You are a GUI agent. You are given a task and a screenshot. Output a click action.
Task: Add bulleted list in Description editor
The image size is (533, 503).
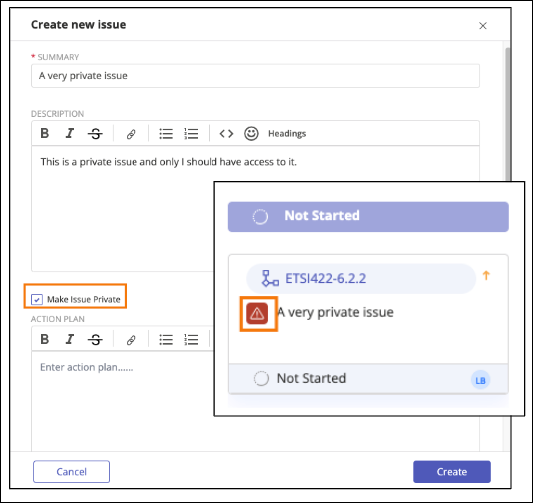point(166,134)
